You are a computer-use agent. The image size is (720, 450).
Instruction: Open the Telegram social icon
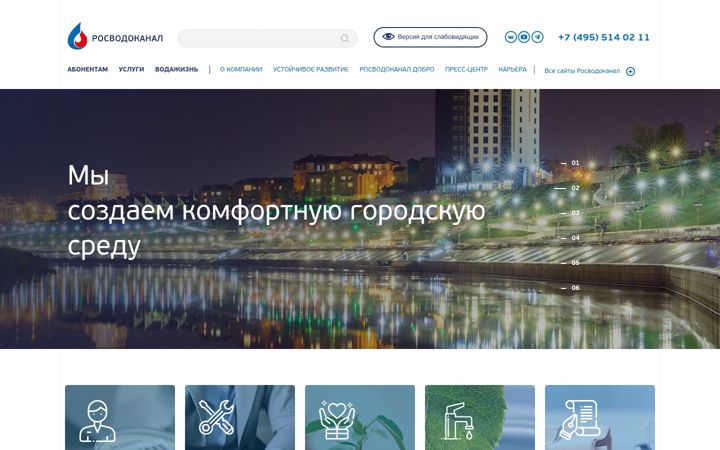tap(537, 37)
